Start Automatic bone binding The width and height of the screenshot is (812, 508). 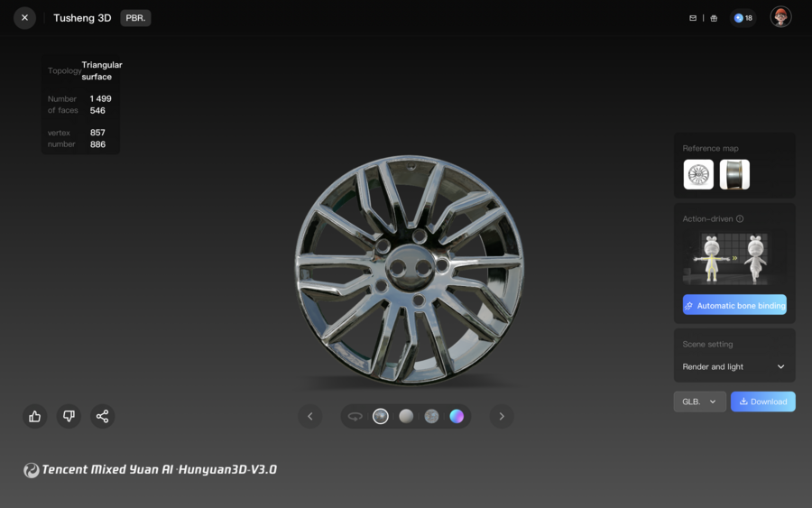[x=734, y=305]
